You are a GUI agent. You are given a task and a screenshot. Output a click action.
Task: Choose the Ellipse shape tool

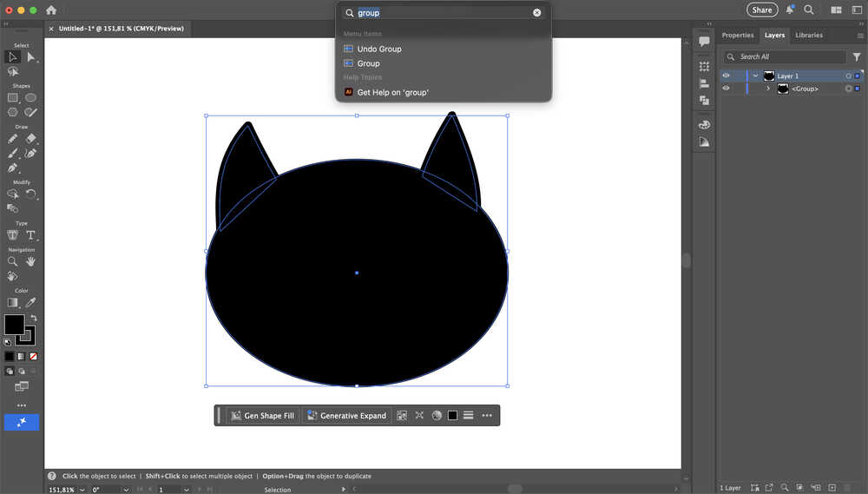pos(31,97)
